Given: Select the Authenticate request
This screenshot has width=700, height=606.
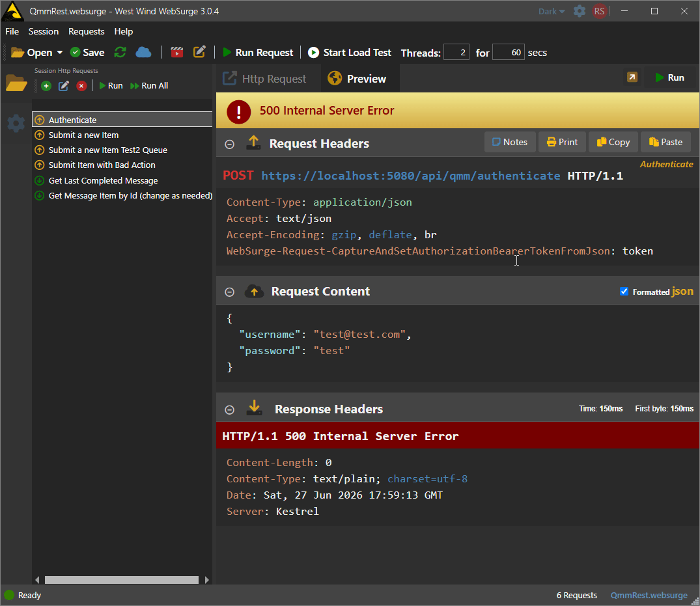Looking at the screenshot, I should 122,120.
